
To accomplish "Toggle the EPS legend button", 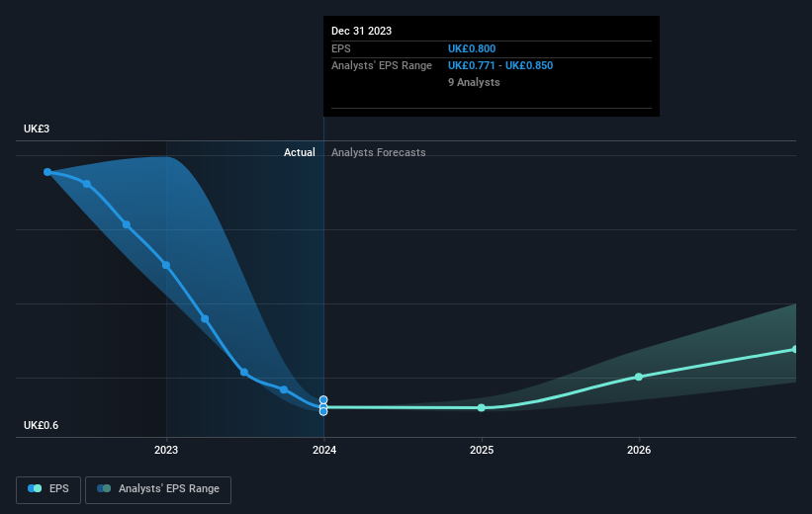I will (x=48, y=489).
